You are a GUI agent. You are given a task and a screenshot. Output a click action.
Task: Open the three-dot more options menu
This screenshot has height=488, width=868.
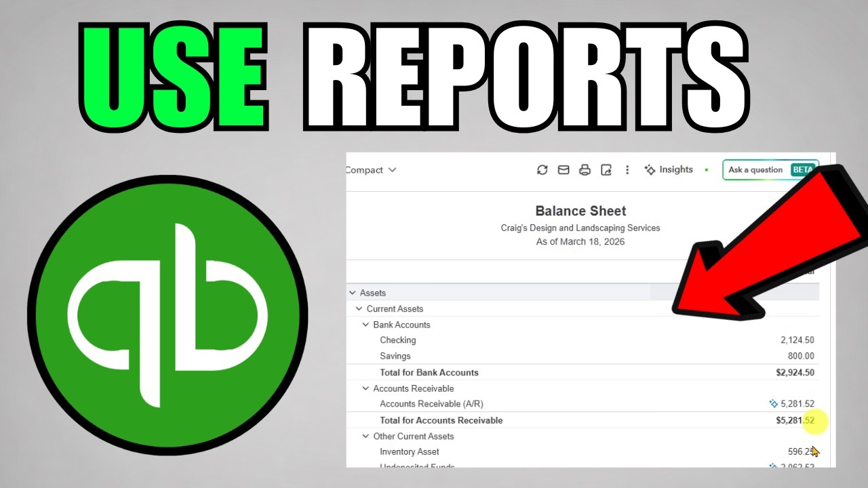(x=627, y=170)
